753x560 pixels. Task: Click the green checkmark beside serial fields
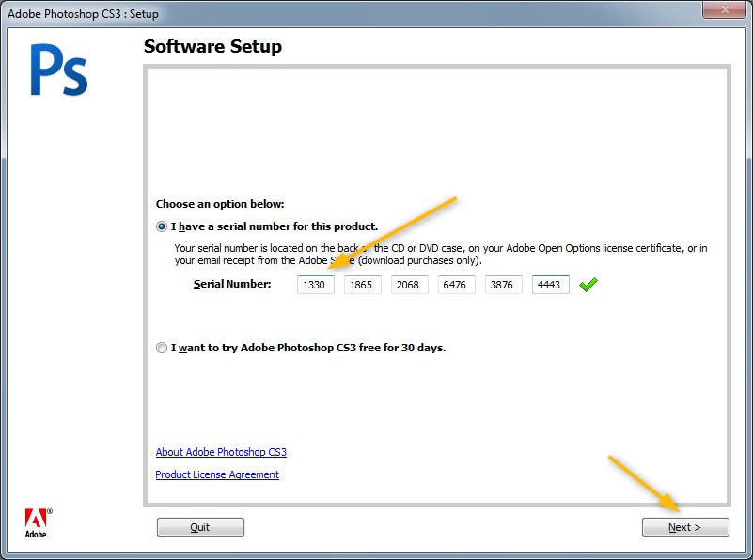pyautogui.click(x=589, y=284)
